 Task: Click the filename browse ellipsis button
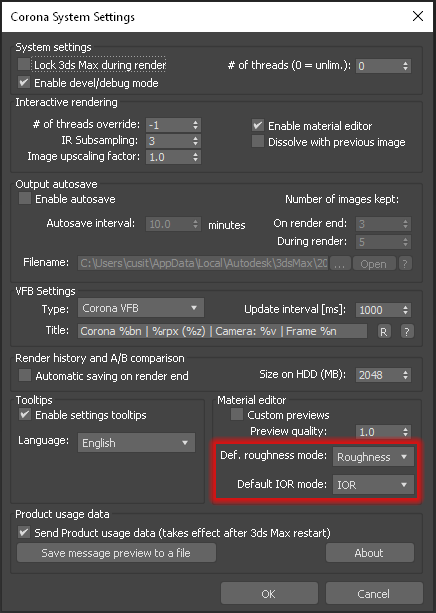340,264
